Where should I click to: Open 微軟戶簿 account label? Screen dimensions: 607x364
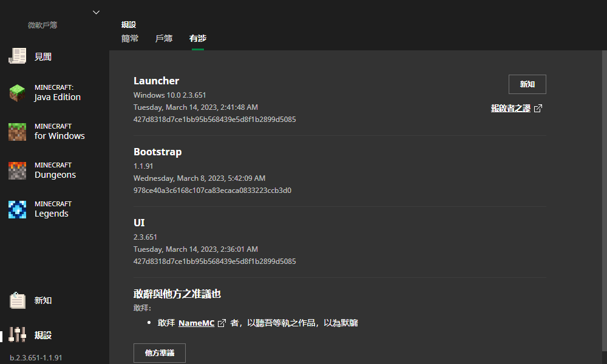coord(42,25)
